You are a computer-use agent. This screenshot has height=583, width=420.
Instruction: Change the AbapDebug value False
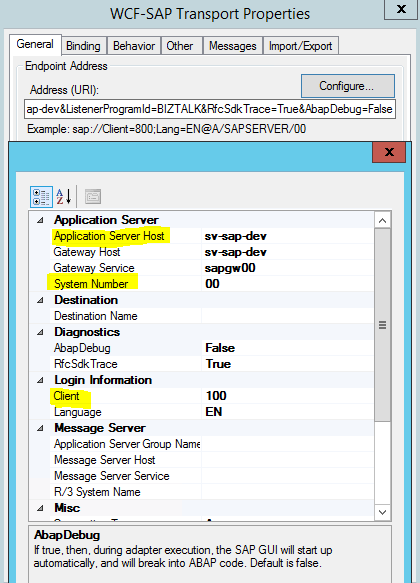(x=287, y=348)
